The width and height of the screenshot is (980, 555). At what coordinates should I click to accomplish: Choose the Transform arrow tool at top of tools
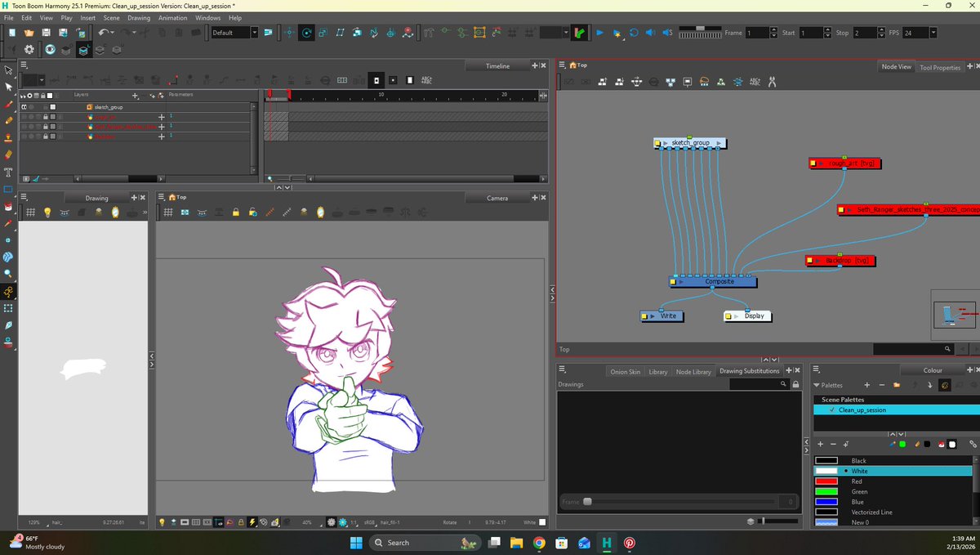[x=8, y=70]
